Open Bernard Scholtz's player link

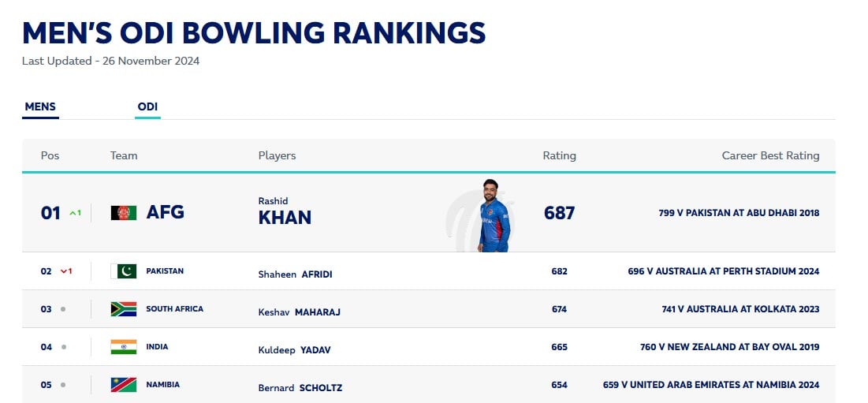tap(300, 388)
